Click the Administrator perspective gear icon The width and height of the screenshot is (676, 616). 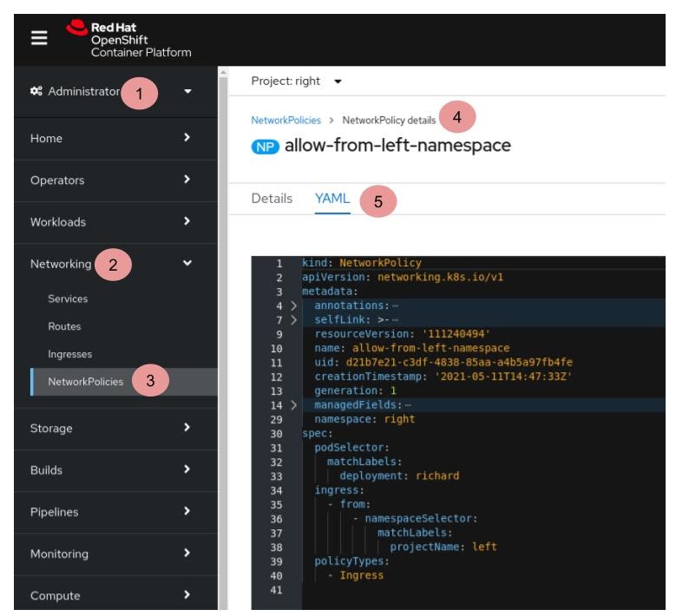pyautogui.click(x=36, y=92)
